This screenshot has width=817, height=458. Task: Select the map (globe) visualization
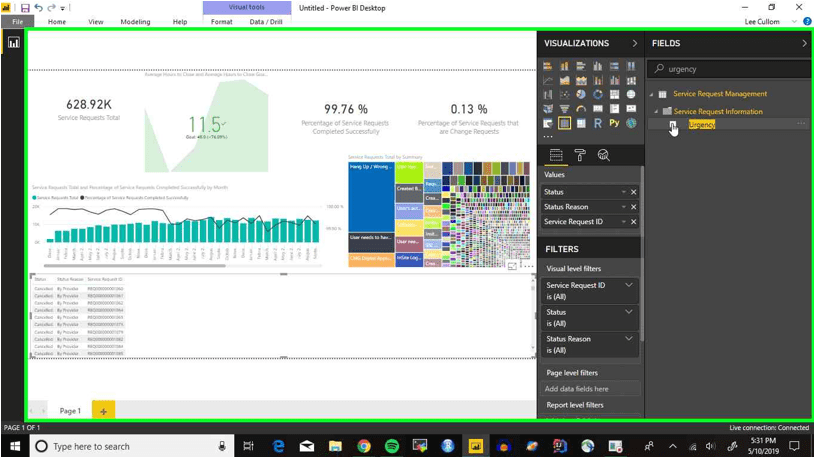pyautogui.click(x=631, y=94)
